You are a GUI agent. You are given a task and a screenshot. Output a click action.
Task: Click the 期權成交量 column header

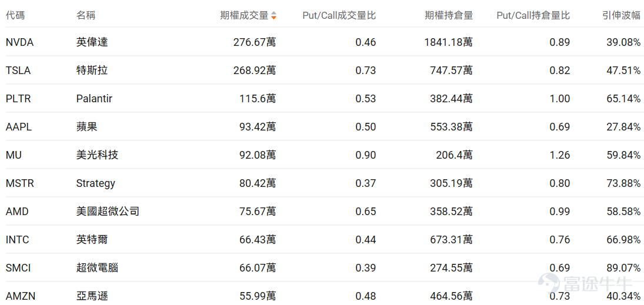click(x=244, y=16)
